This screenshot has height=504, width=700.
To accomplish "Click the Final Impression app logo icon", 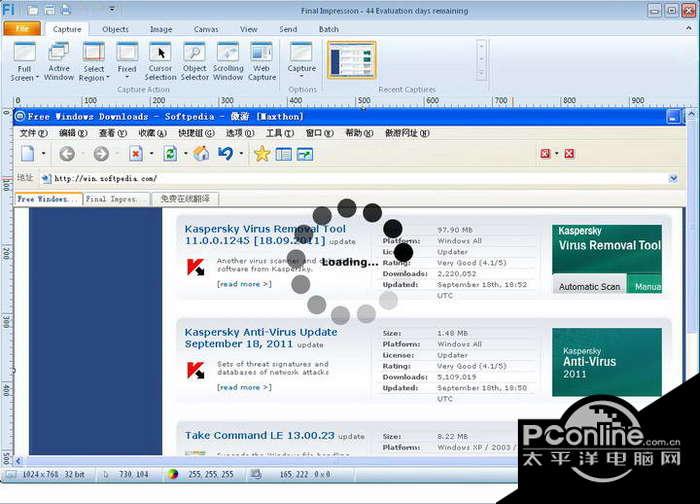I will [x=9, y=9].
